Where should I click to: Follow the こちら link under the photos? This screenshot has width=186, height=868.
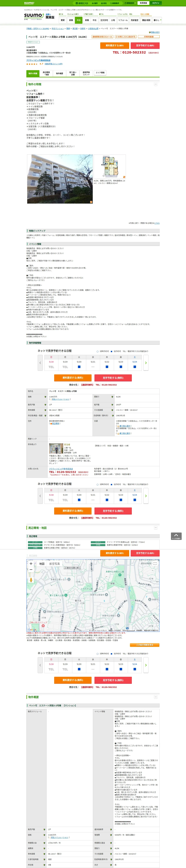pos(157,223)
